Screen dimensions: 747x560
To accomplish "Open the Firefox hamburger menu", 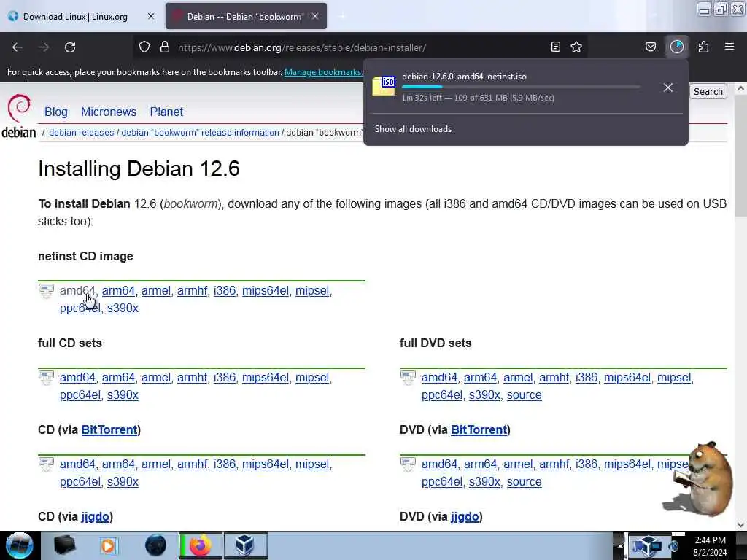I will pos(729,47).
